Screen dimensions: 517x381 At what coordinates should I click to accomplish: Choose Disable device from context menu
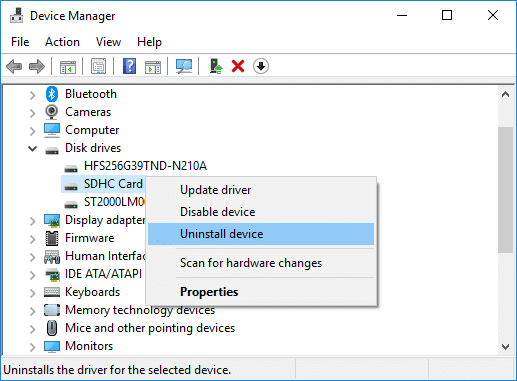[x=261, y=212]
